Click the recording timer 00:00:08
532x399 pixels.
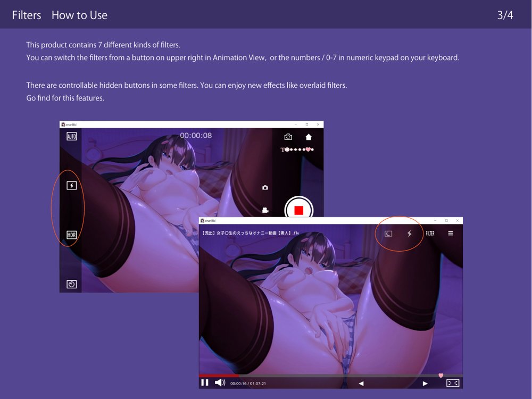pos(196,135)
